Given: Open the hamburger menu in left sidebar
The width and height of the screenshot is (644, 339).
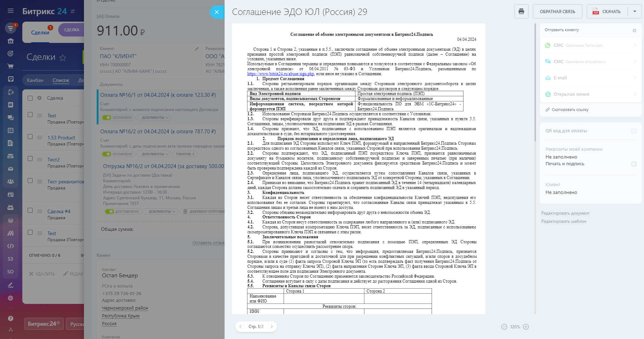Looking at the screenshot, I should [x=11, y=11].
